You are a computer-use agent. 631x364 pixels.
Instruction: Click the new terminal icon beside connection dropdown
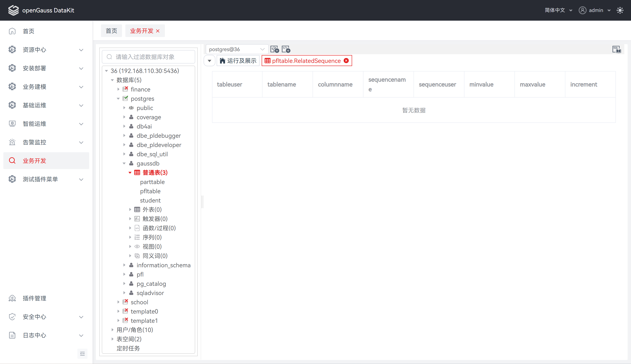(274, 49)
